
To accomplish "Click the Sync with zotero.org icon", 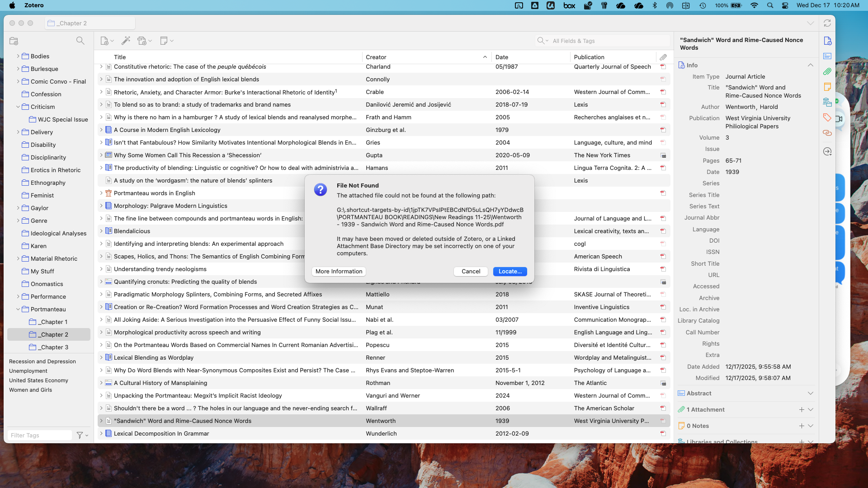I will point(827,23).
